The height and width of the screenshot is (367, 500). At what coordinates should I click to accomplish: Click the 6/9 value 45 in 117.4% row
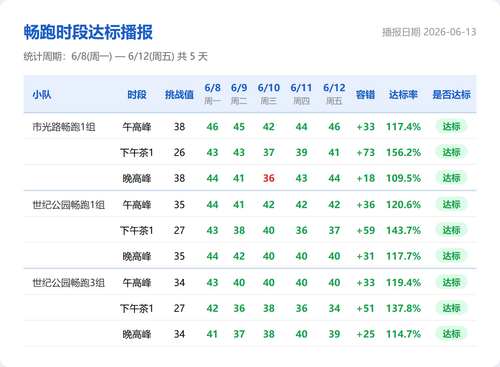point(239,127)
